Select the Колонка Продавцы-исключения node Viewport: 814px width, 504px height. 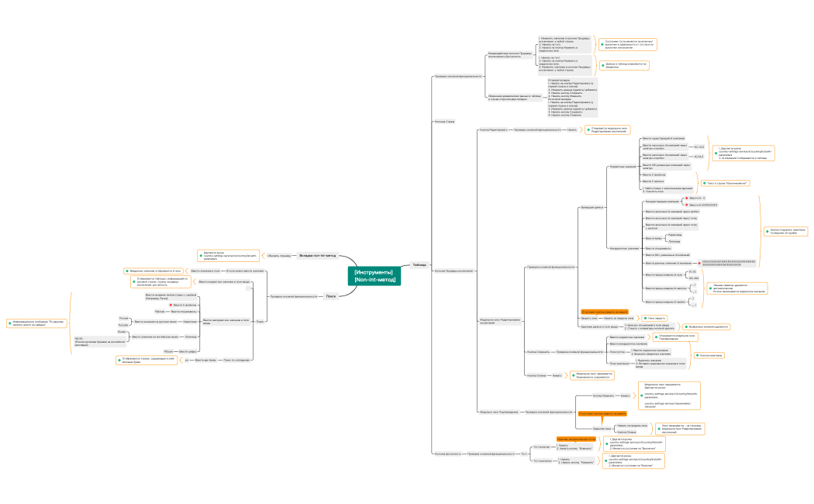pyautogui.click(x=454, y=271)
